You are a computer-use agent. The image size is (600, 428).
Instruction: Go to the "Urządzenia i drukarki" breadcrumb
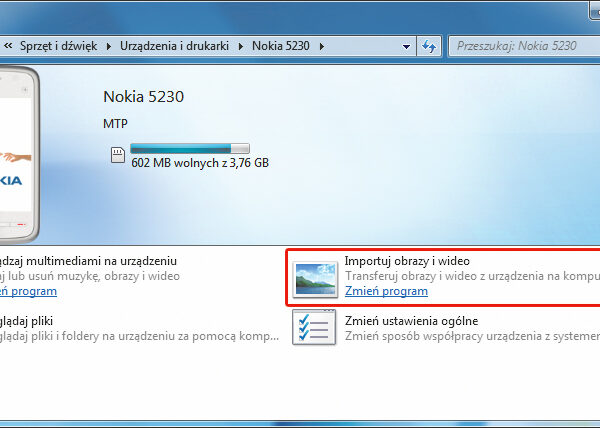click(x=176, y=46)
